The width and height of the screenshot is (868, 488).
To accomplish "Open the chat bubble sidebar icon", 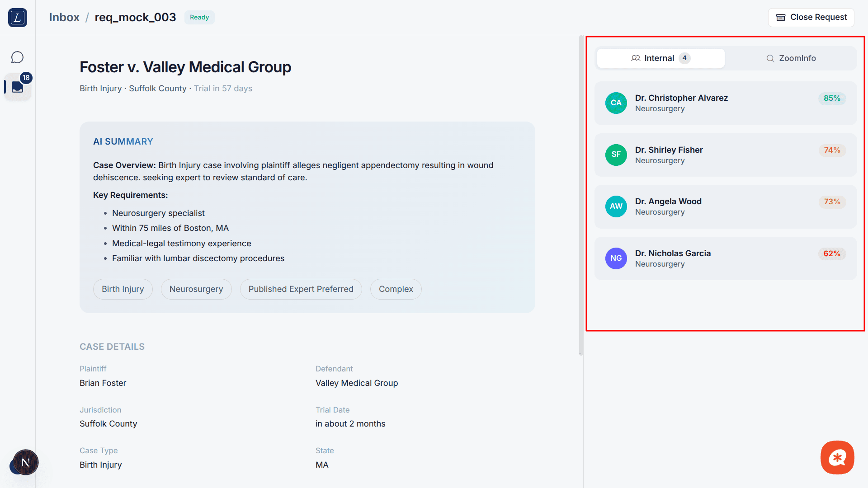I will tap(18, 57).
